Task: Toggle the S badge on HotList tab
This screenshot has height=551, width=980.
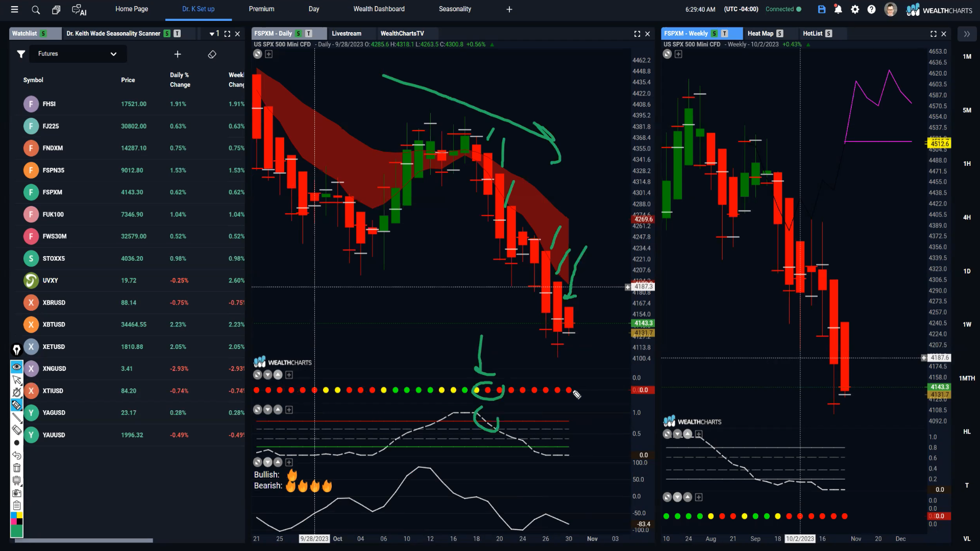Action: click(x=829, y=34)
